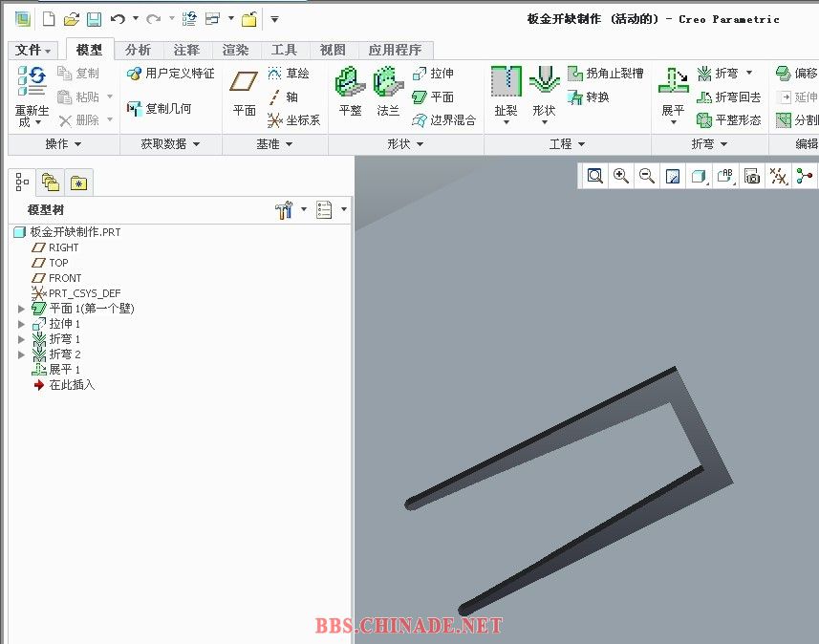Viewport: 819px width, 644px height.
Task: Click the Open file icon
Action: point(71,19)
